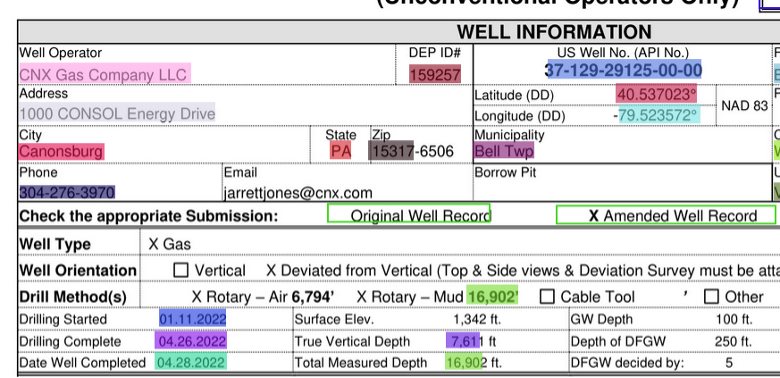Select the Original Well Record box
The width and height of the screenshot is (780, 378).
(409, 213)
